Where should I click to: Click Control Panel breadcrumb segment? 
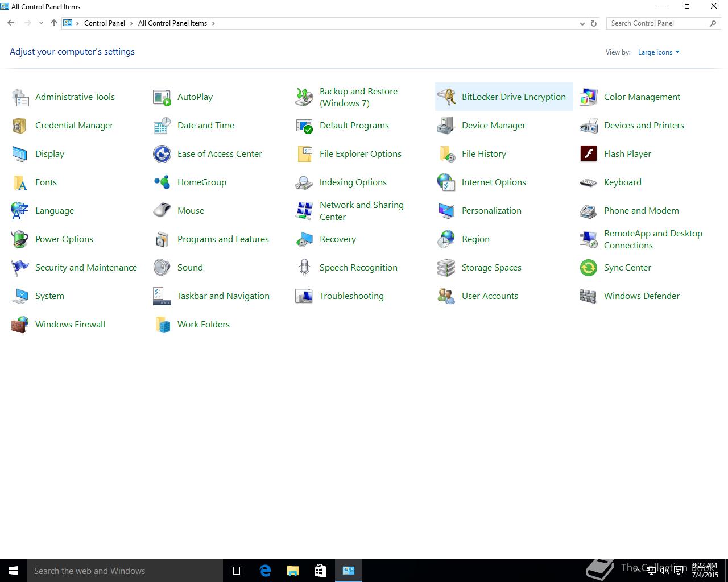tap(105, 23)
